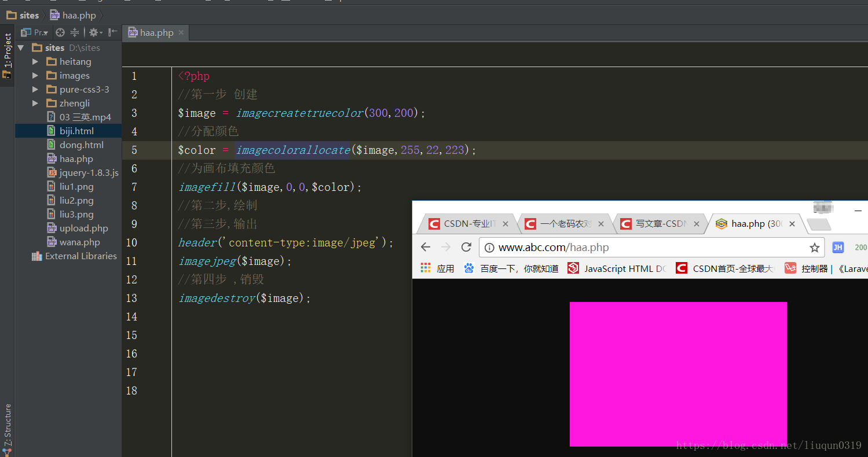Click the header call on line 10
Image resolution: width=868 pixels, height=457 pixels.
click(197, 242)
